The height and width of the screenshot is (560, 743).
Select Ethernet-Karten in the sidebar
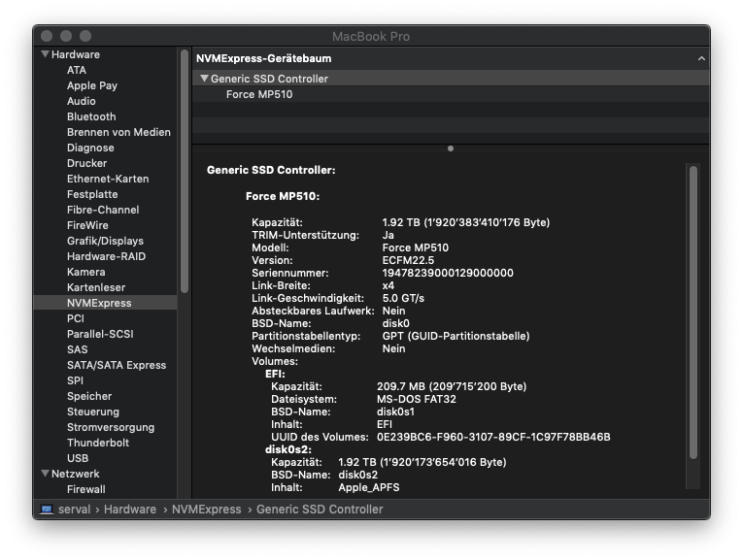pos(108,179)
